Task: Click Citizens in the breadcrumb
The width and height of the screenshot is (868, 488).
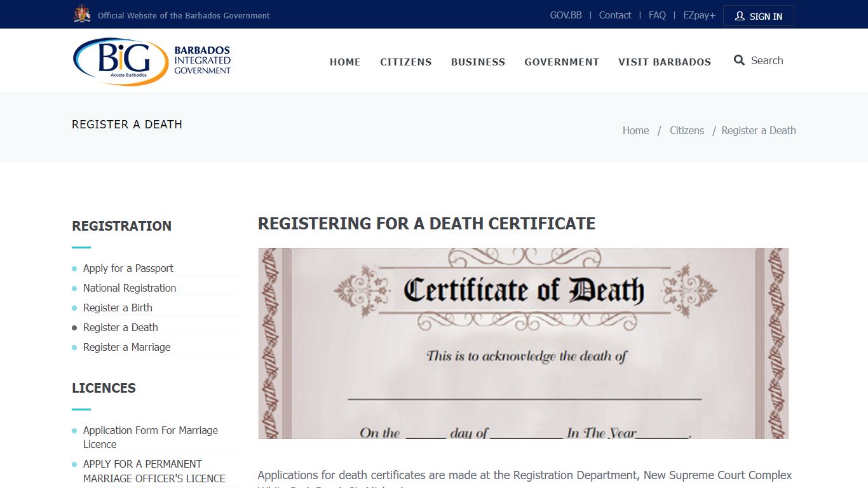Action: (687, 130)
